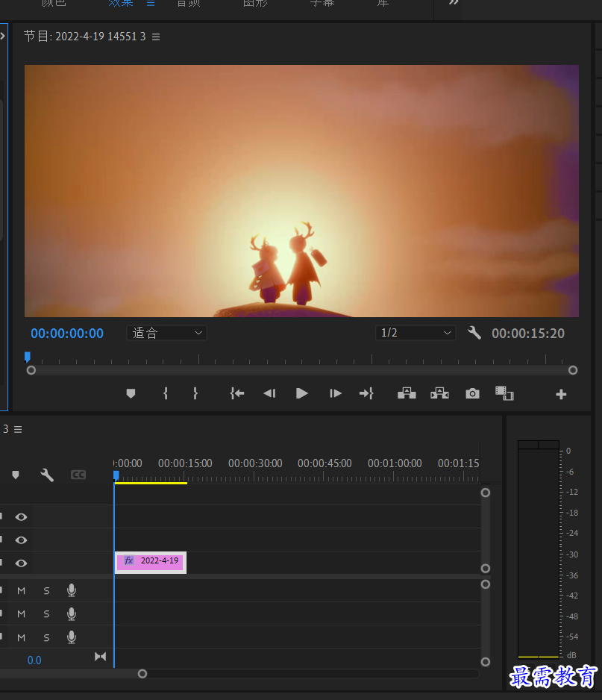Screen dimensions: 602x700
Task: Export frame with camera icon
Action: click(x=473, y=393)
